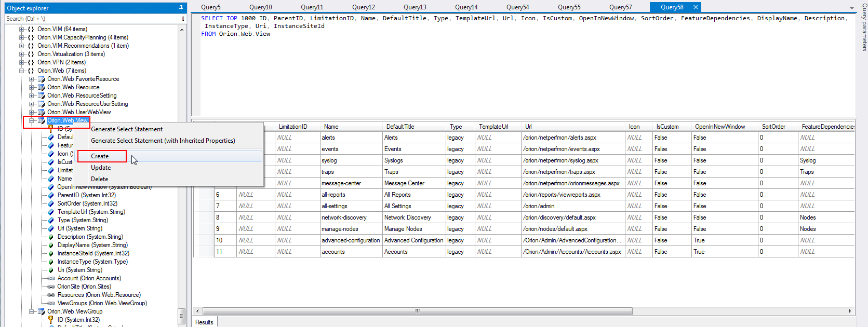Expand the Orion.Web.ResourceSetting entity

point(32,96)
